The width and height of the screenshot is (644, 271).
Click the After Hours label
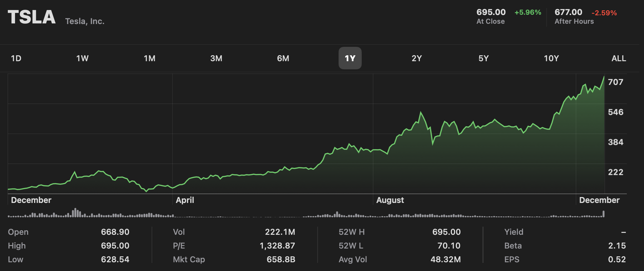tap(574, 21)
